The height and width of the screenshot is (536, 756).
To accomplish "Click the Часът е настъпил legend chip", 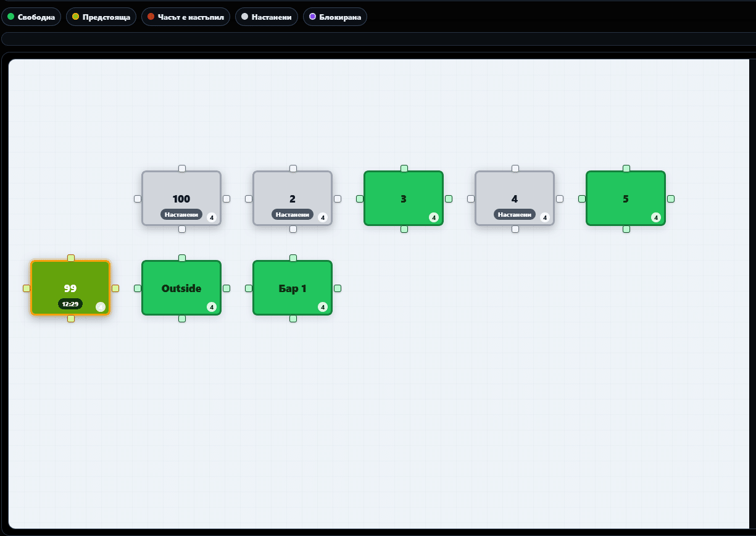I will (x=186, y=17).
